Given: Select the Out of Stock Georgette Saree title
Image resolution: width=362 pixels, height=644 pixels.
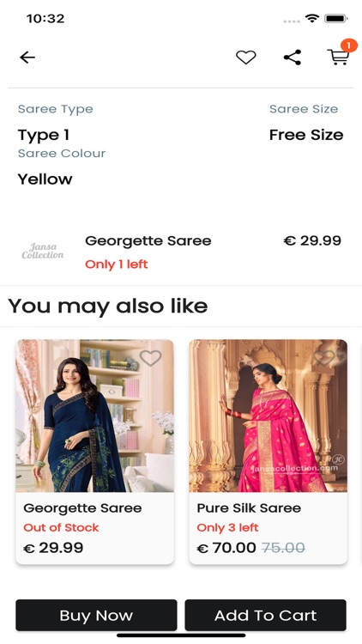Looking at the screenshot, I should point(82,508).
